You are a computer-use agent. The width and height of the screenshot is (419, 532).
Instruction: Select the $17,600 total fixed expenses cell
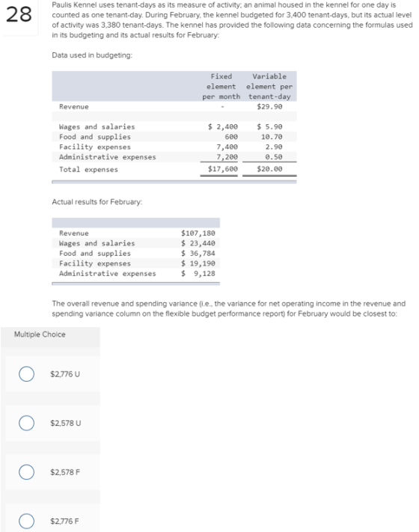[222, 169]
